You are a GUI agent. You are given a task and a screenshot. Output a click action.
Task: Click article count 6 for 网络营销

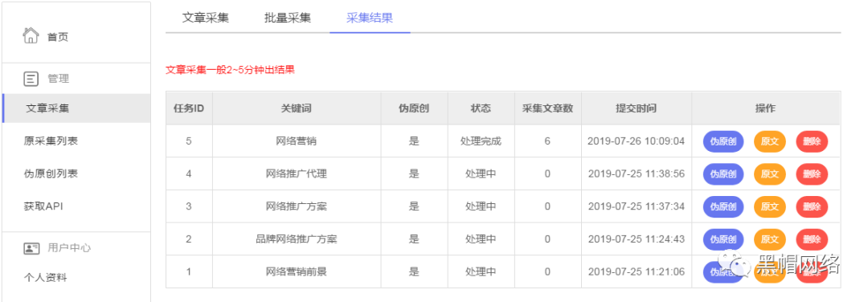547,141
